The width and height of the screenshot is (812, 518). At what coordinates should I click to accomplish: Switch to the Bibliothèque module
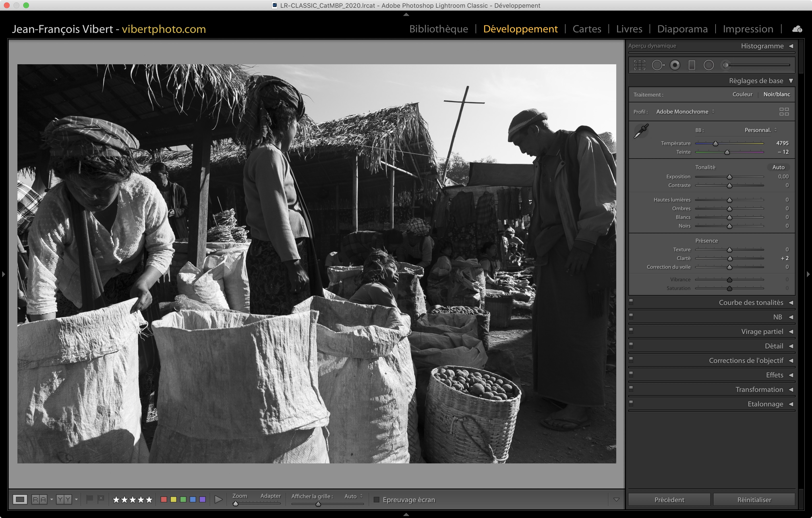point(438,29)
